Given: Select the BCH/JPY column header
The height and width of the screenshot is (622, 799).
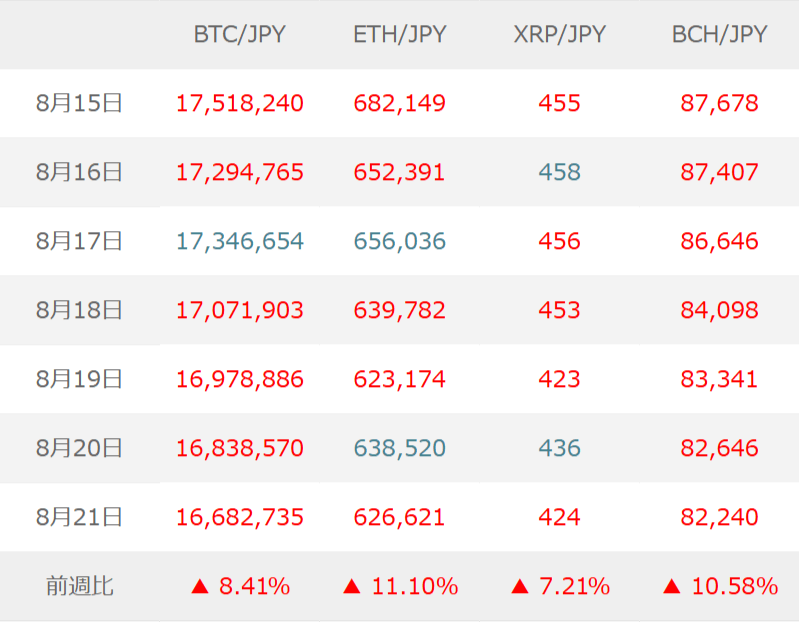Looking at the screenshot, I should (x=719, y=34).
